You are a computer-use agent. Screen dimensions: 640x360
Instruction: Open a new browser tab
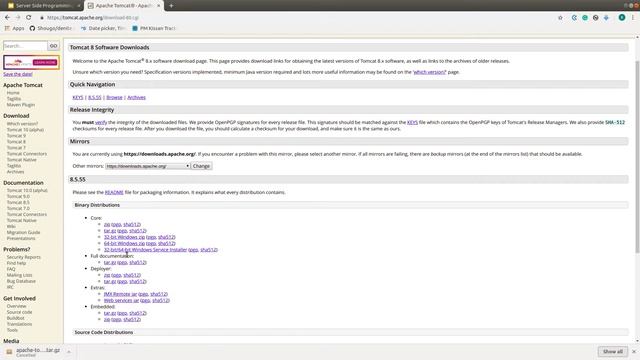[x=171, y=6]
